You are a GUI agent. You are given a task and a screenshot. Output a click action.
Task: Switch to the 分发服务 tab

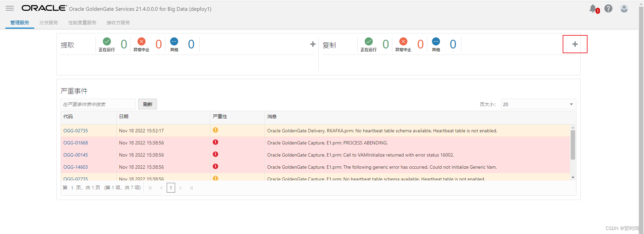click(49, 23)
